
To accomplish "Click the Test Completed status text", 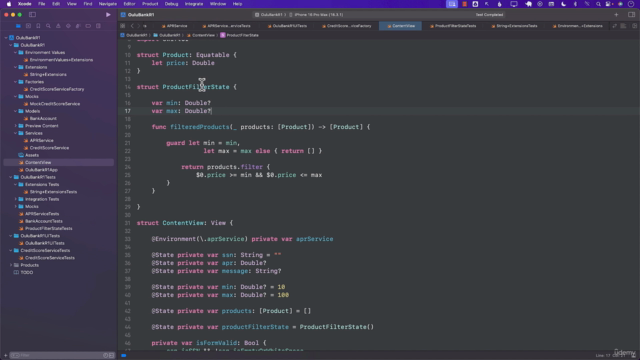I will (x=489, y=15).
